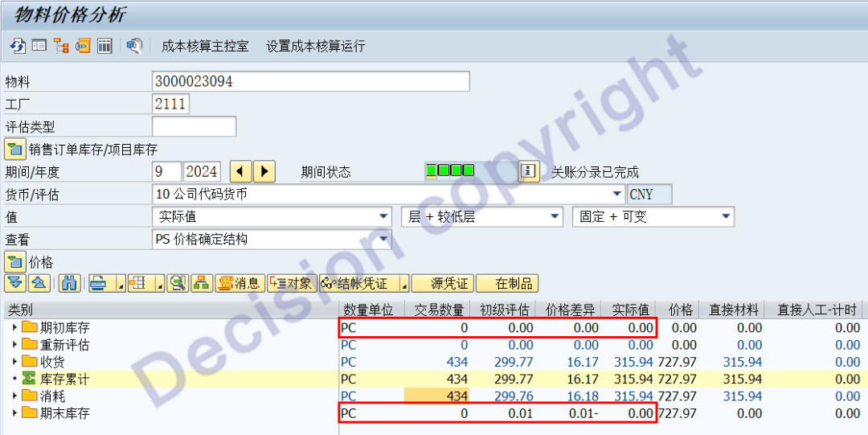Expand the 收货 tree node
Image resolution: width=868 pixels, height=435 pixels.
14,362
